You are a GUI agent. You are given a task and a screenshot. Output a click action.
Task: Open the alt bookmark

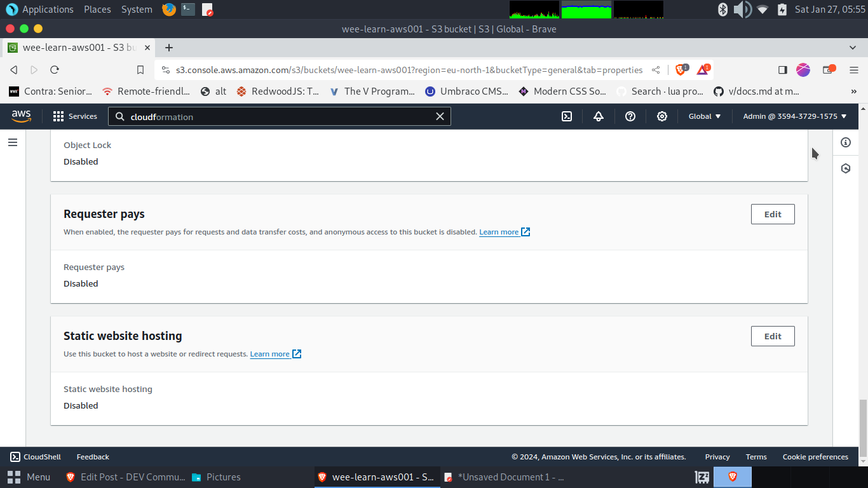214,91
